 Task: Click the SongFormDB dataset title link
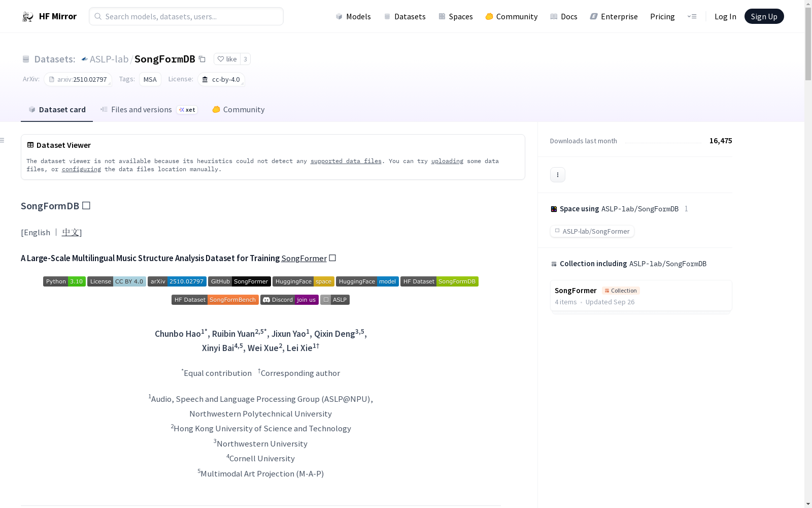(165, 59)
